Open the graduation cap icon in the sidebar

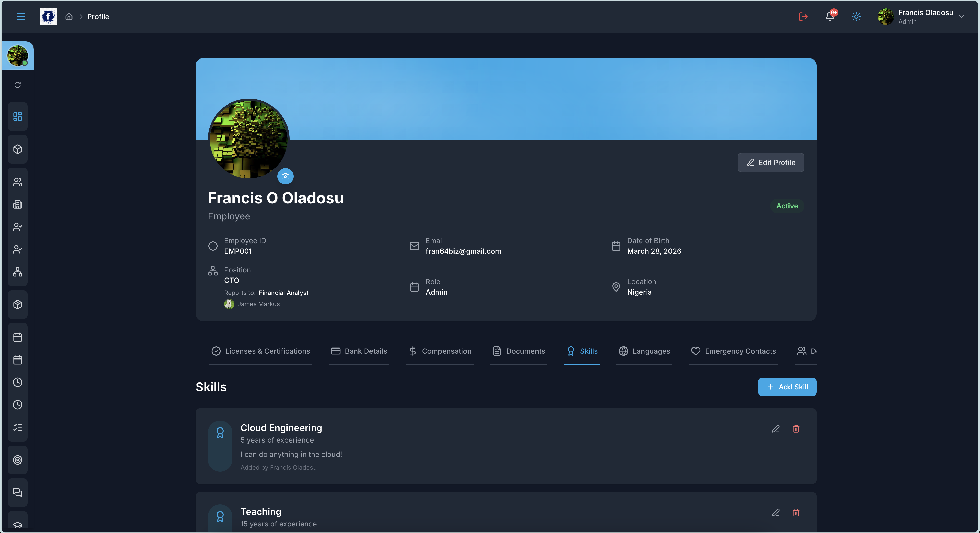pos(18,525)
